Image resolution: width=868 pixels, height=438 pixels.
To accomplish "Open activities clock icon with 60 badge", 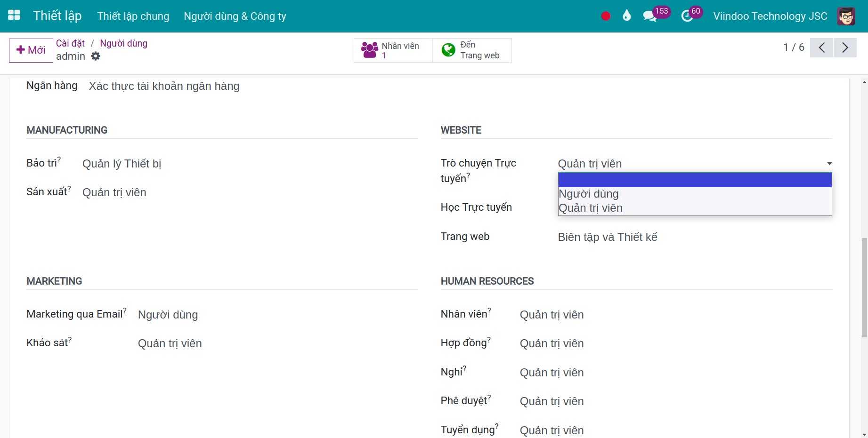I will click(x=687, y=16).
